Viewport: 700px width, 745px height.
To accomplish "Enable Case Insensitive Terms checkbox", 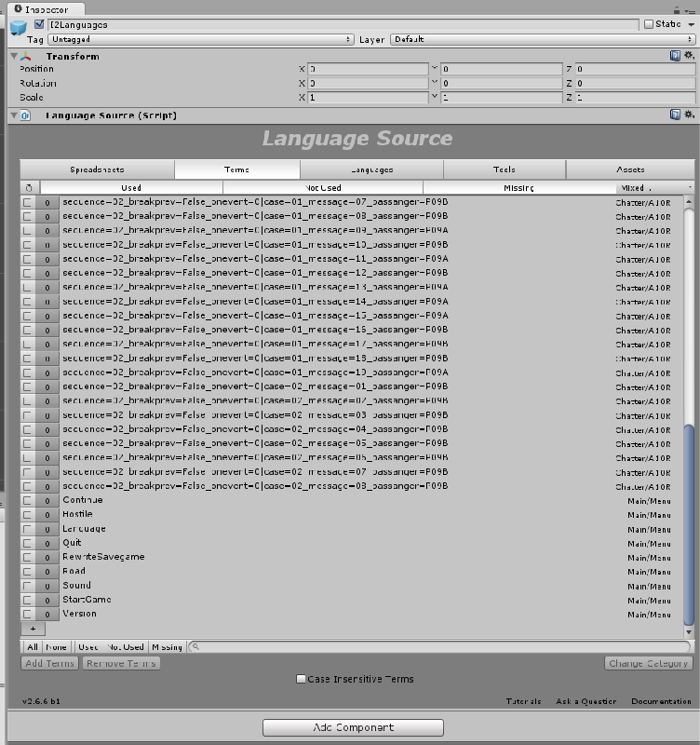I will pyautogui.click(x=301, y=680).
